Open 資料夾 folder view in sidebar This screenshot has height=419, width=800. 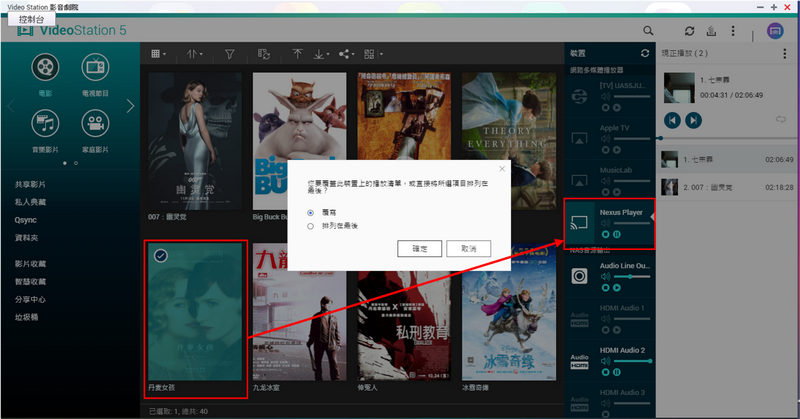26,238
